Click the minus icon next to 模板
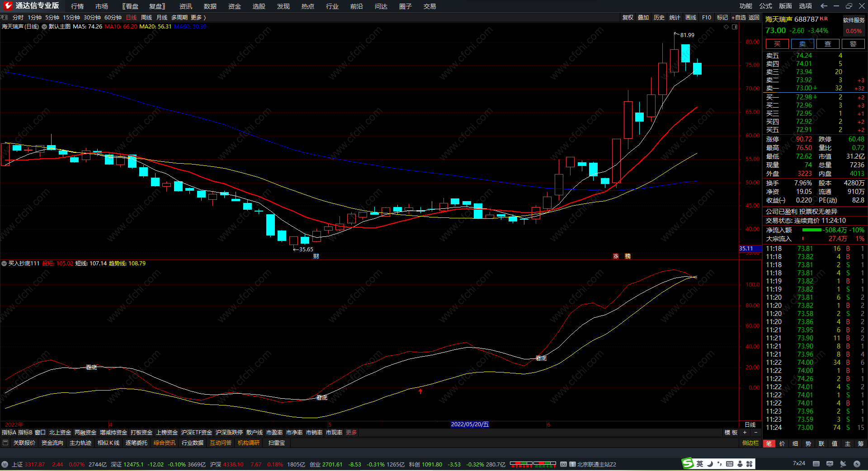 [x=755, y=433]
